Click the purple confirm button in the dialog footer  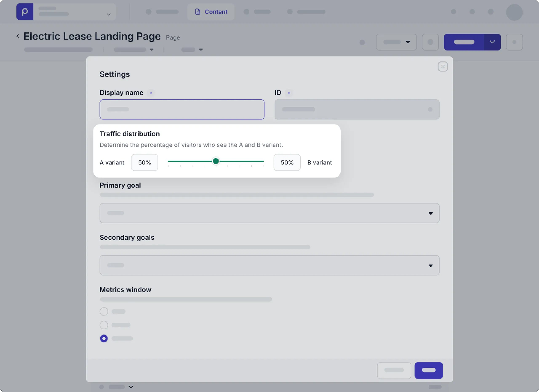429,370
